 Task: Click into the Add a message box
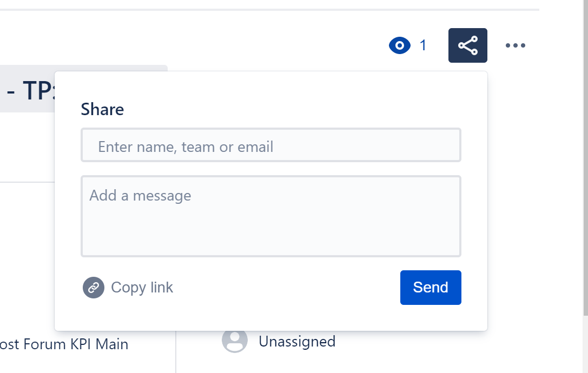pos(271,216)
